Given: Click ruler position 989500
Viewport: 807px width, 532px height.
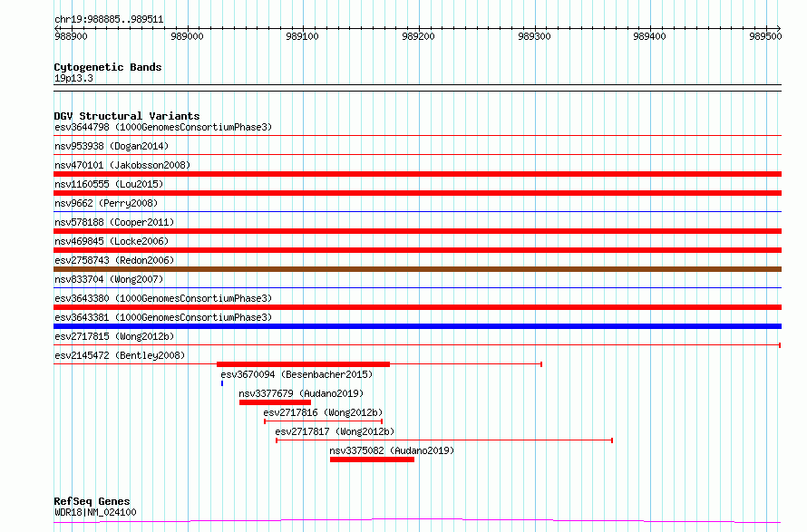Looking at the screenshot, I should (765, 36).
